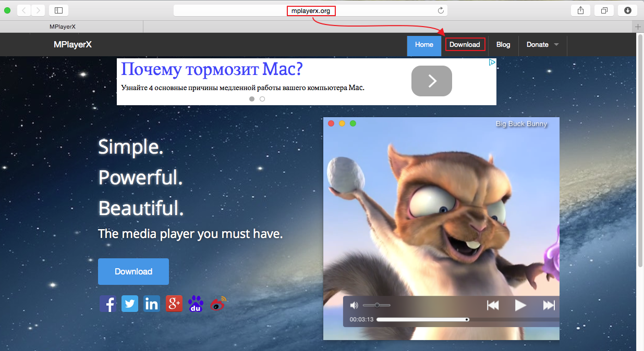
Task: Click the previous track button in player
Action: (493, 305)
